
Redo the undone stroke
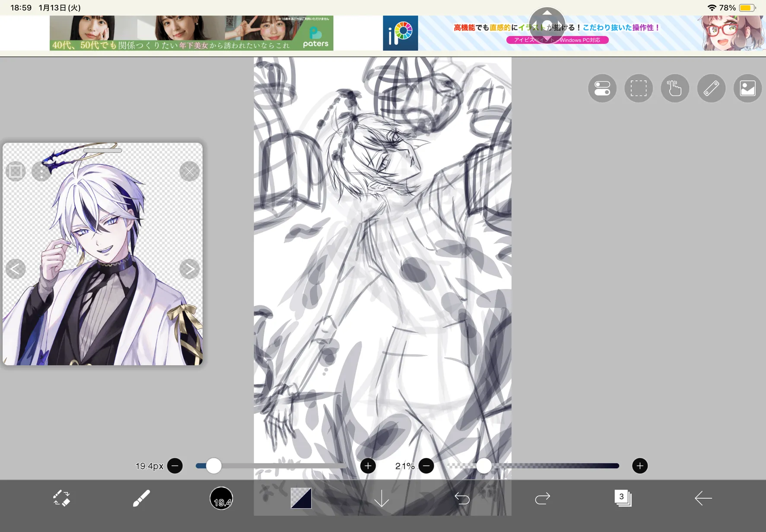point(542,498)
